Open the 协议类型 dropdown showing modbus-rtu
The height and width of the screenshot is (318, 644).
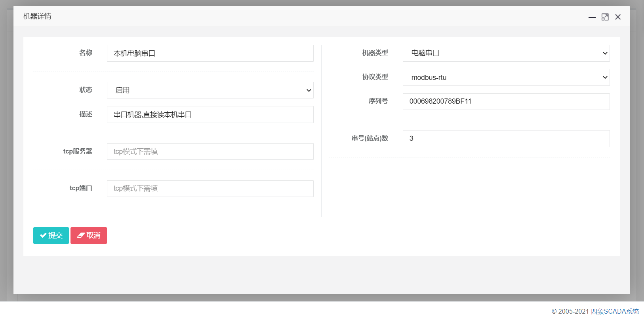(x=506, y=78)
